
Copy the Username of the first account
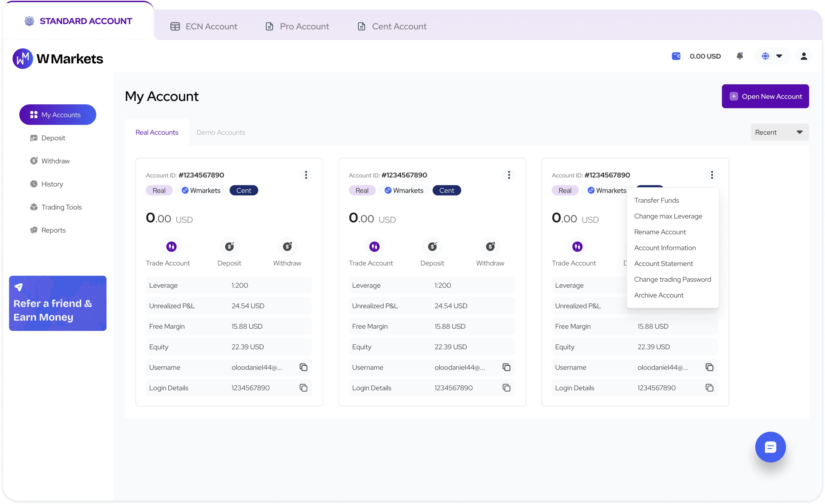click(x=303, y=367)
